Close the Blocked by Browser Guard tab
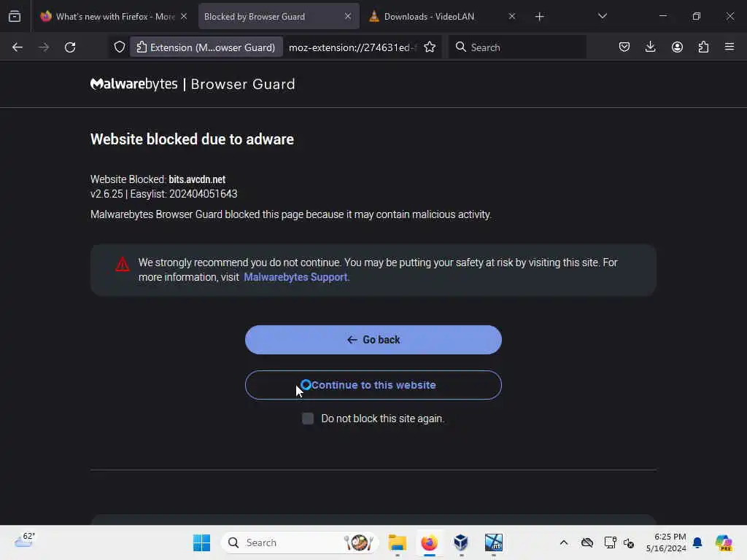747x560 pixels. 348,16
